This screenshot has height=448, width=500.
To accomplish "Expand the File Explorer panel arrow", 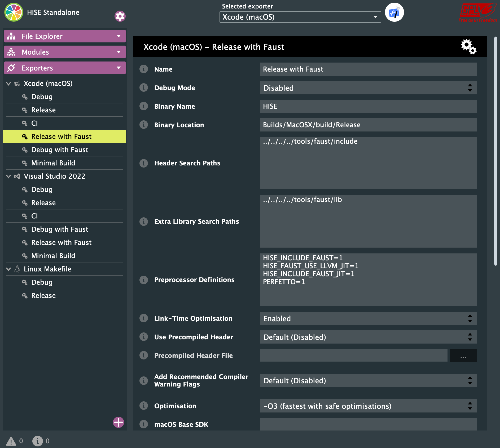I will click(x=119, y=36).
